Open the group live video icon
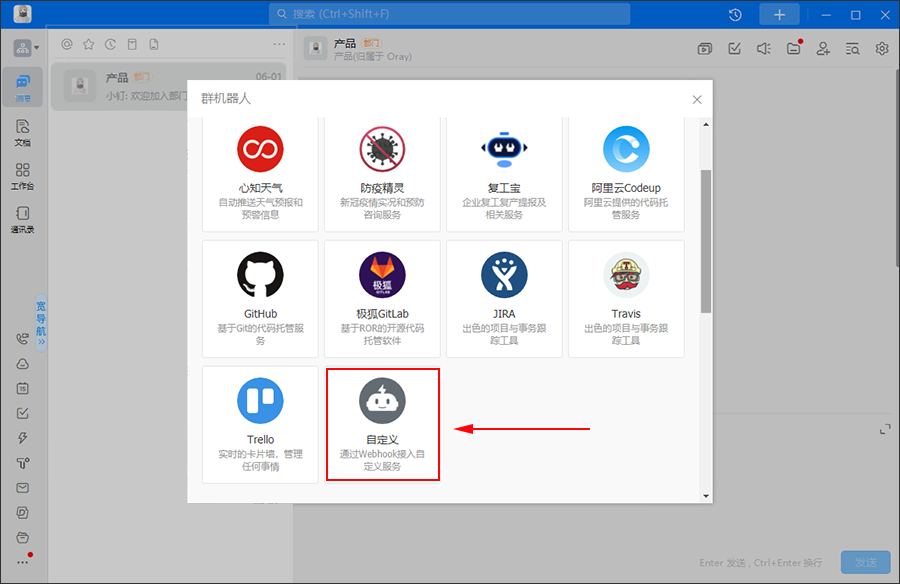The image size is (900, 584). click(705, 49)
